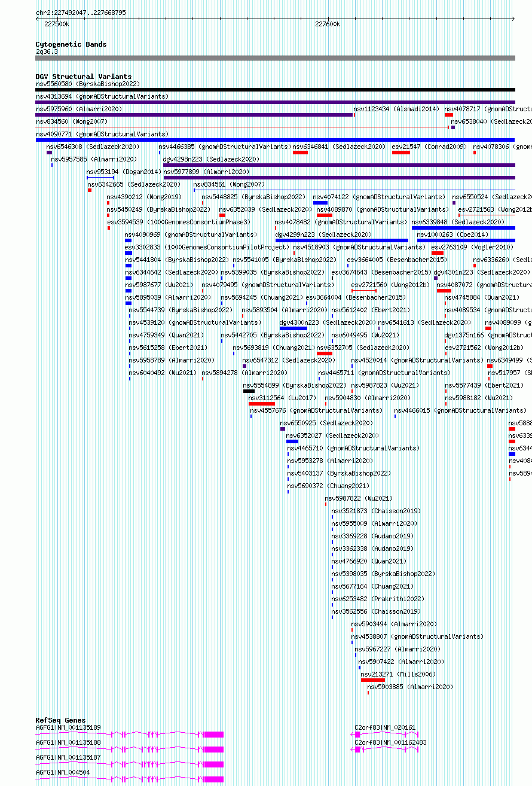This screenshot has width=532, height=786.
Task: Open variant nsv5560580 (ByrskaBishop2022) label
Action: pyautogui.click(x=88, y=84)
